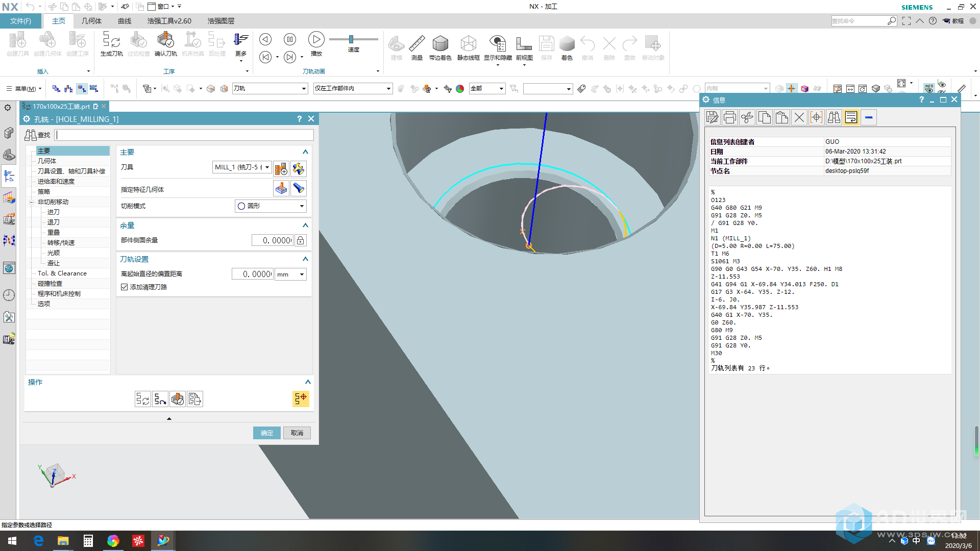This screenshot has height=551, width=980.
Task: Select 圆形 cutting mode radio button
Action: (243, 205)
